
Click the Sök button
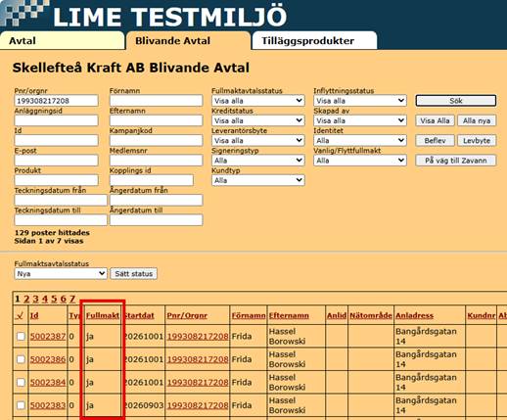coord(456,101)
